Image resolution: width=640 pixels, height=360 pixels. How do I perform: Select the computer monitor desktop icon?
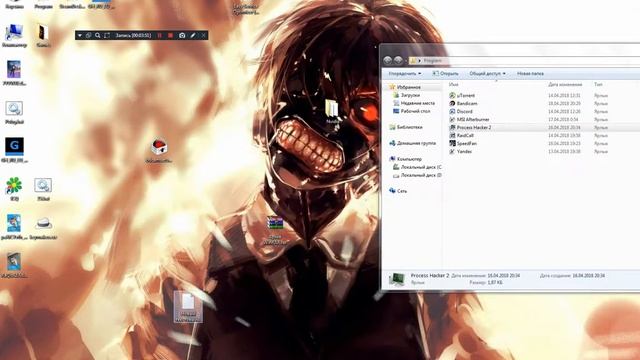(x=14, y=32)
